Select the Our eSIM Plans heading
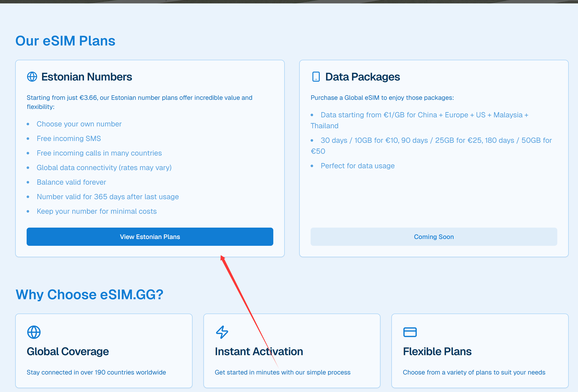This screenshot has width=578, height=392. [x=65, y=41]
